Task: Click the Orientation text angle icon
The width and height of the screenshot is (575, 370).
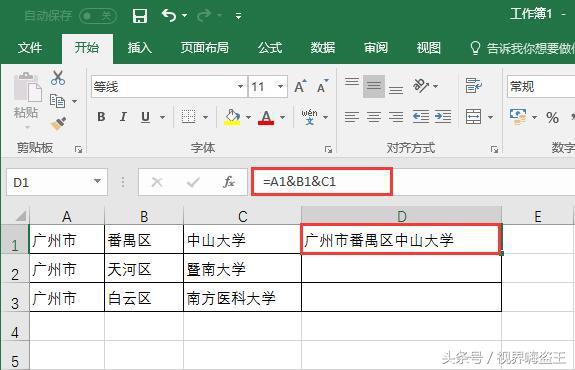Action: coord(421,86)
